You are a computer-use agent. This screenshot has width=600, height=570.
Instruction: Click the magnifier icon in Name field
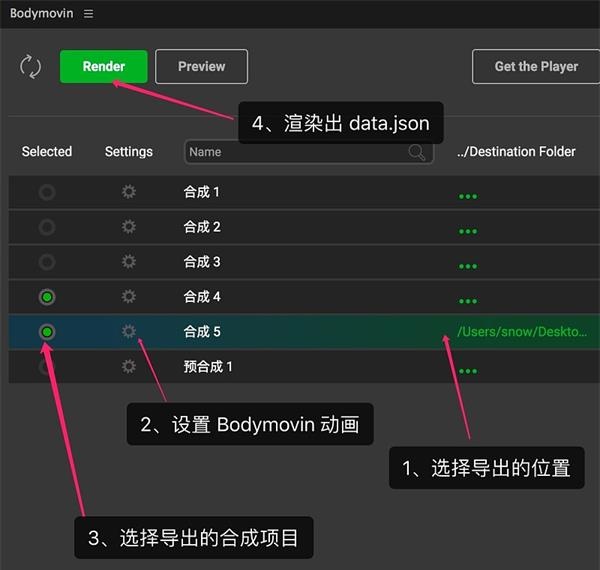point(416,152)
